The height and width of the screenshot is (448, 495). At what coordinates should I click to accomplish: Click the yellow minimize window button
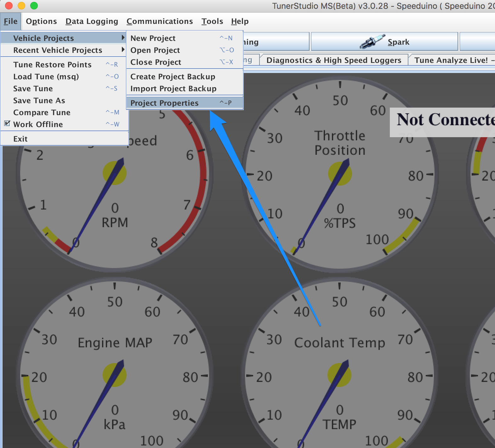[x=21, y=6]
